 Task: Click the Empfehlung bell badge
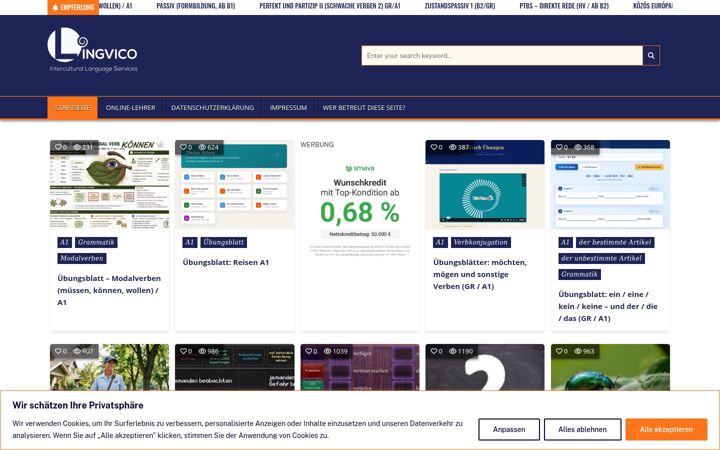pos(73,7)
